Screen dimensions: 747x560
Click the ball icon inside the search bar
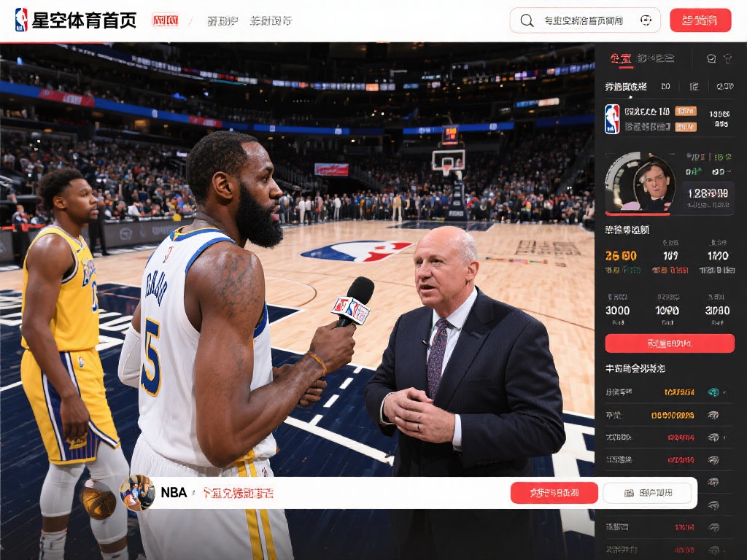click(646, 20)
